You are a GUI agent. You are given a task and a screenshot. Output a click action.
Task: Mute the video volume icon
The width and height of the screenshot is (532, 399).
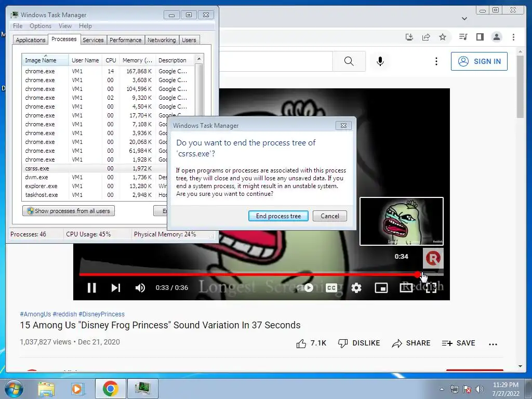140,288
